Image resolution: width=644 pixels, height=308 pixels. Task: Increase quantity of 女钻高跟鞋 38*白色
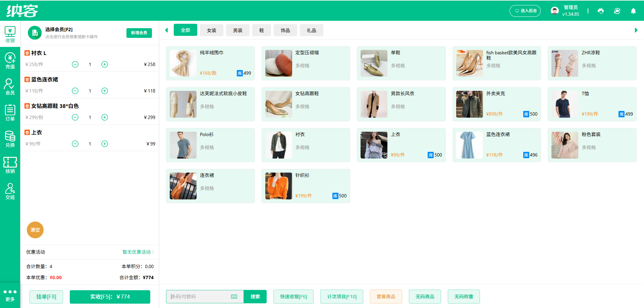pos(105,117)
